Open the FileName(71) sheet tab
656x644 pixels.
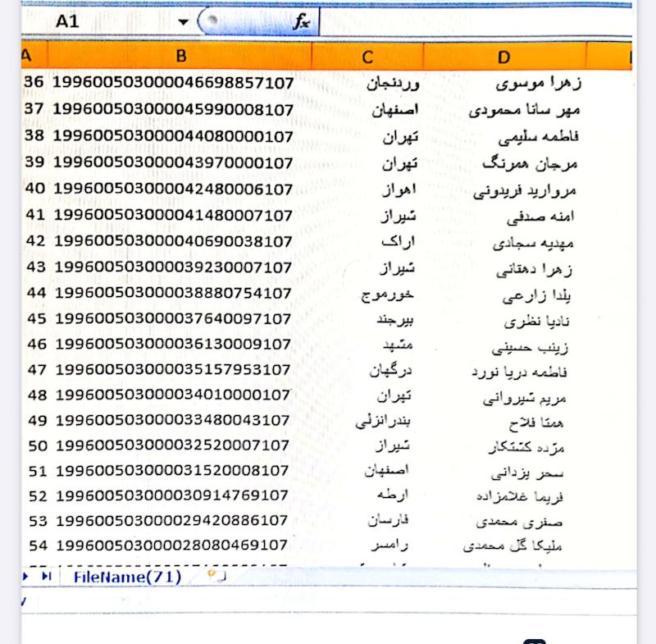pos(127,577)
